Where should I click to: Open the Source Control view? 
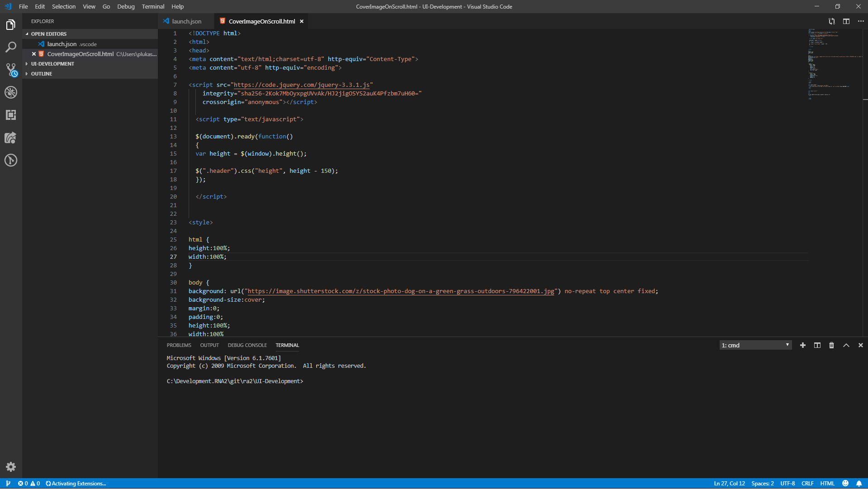pyautogui.click(x=11, y=70)
